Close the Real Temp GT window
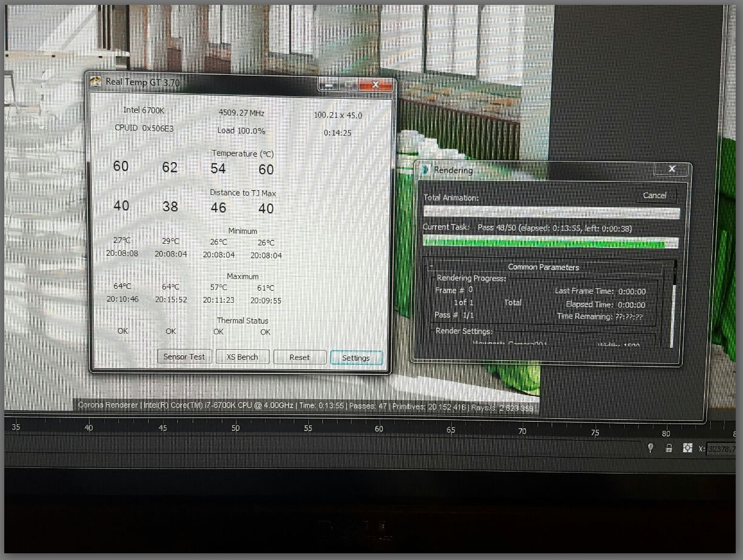This screenshot has width=743, height=560. [375, 85]
